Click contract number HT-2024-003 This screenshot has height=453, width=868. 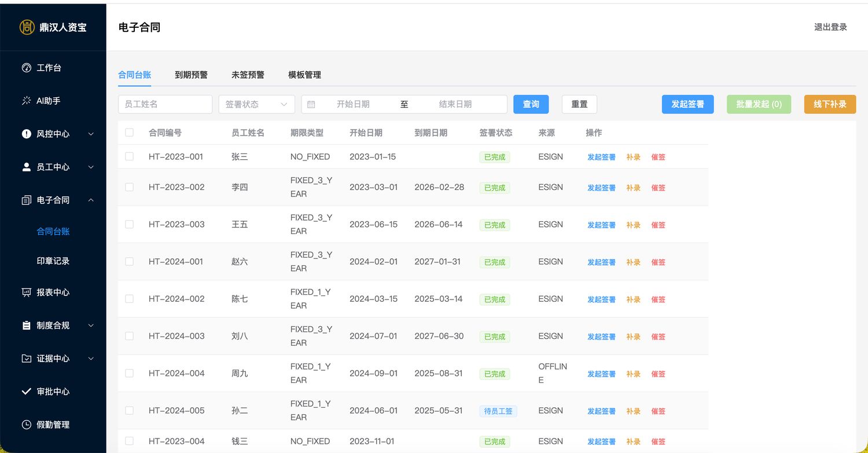pyautogui.click(x=176, y=336)
